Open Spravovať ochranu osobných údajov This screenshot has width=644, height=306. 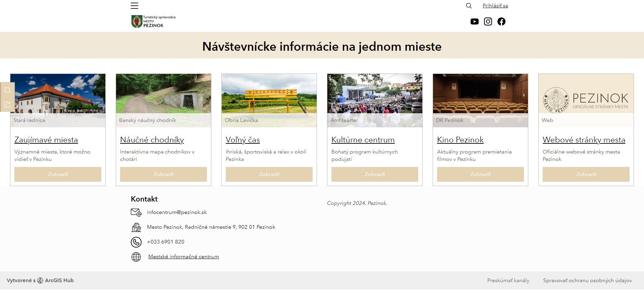[588, 280]
